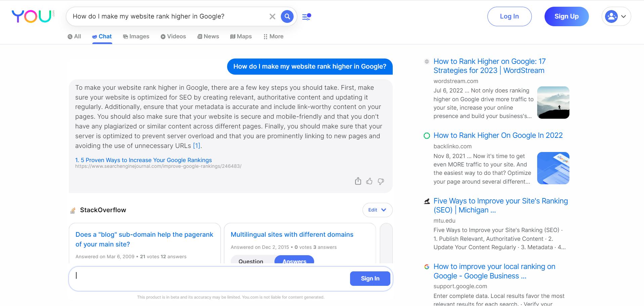Click the WordStream result mountain thumbnail
Screen dimensions: 644x306
553,103
